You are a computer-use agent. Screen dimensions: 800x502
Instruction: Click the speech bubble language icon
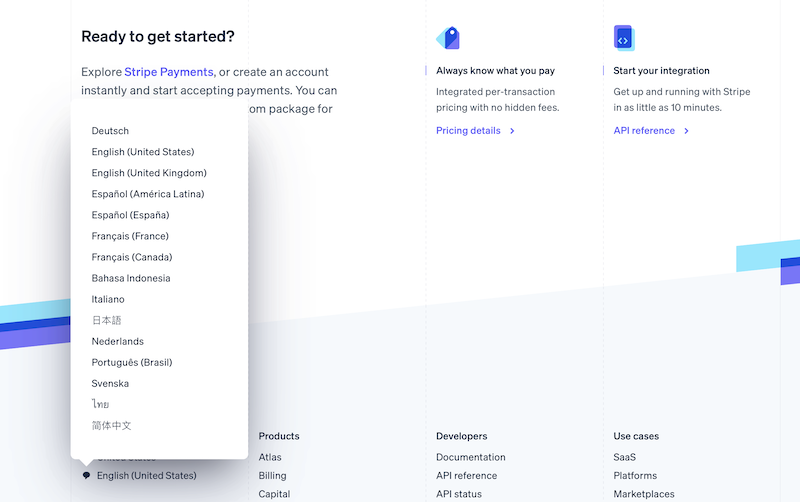click(86, 475)
